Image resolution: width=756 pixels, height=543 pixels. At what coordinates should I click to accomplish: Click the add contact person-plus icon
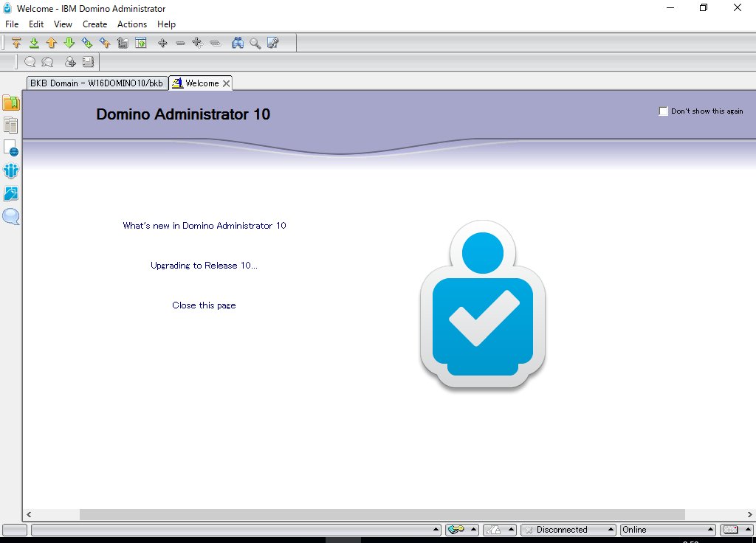[70, 62]
